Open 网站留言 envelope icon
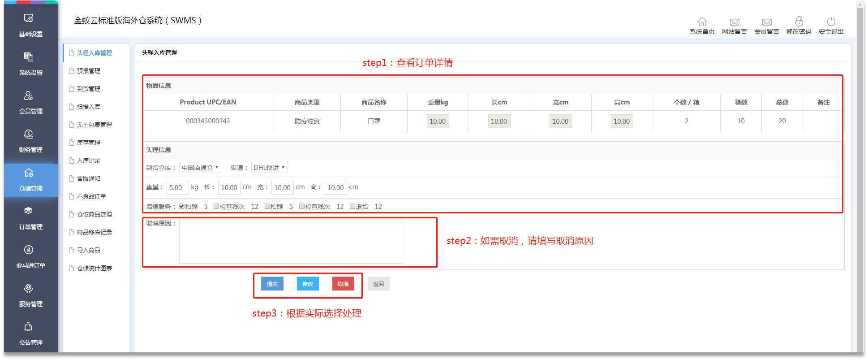This screenshot has height=360, width=868. coord(734,22)
